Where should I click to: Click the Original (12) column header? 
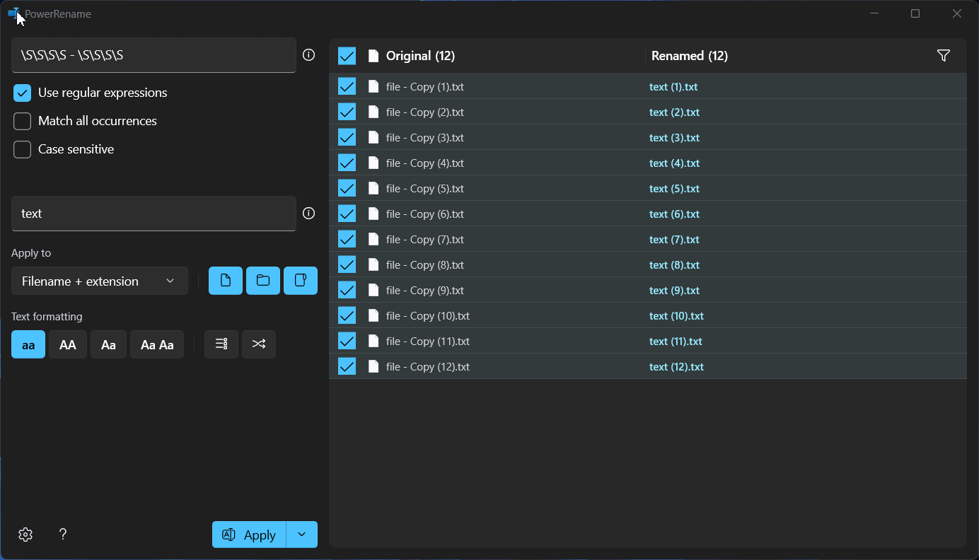(x=420, y=56)
